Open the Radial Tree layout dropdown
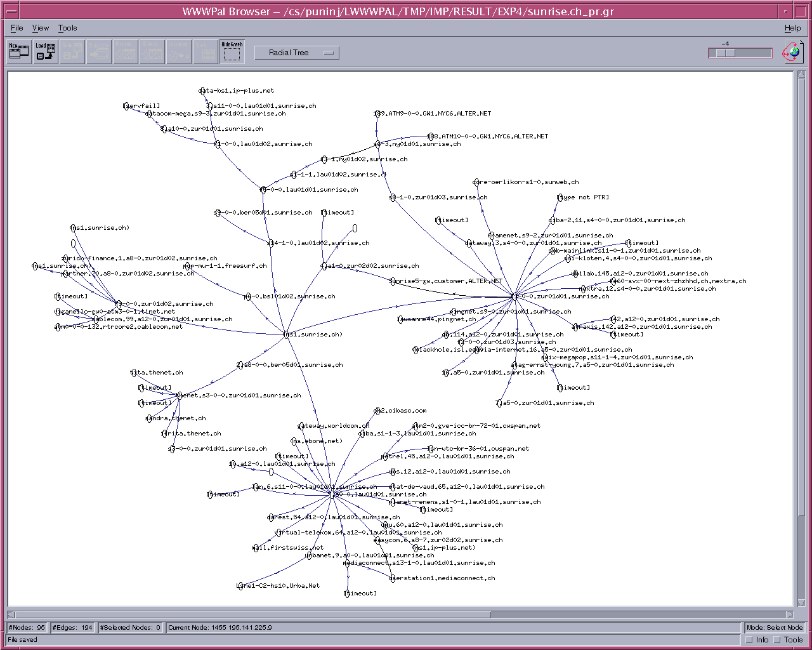 [x=297, y=53]
